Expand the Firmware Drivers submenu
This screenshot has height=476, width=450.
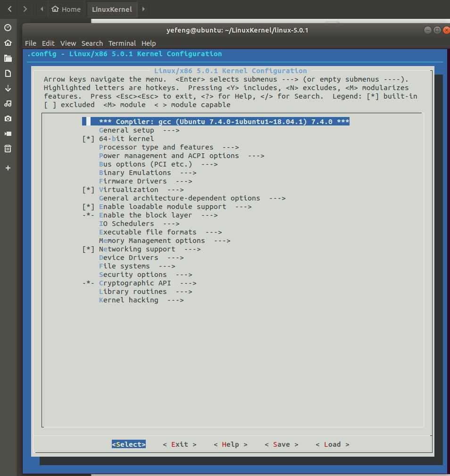point(145,181)
